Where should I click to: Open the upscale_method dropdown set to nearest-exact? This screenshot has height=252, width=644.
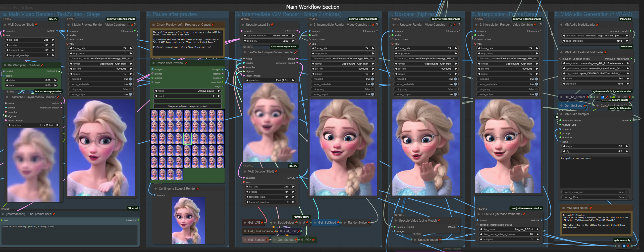[x=269, y=36]
